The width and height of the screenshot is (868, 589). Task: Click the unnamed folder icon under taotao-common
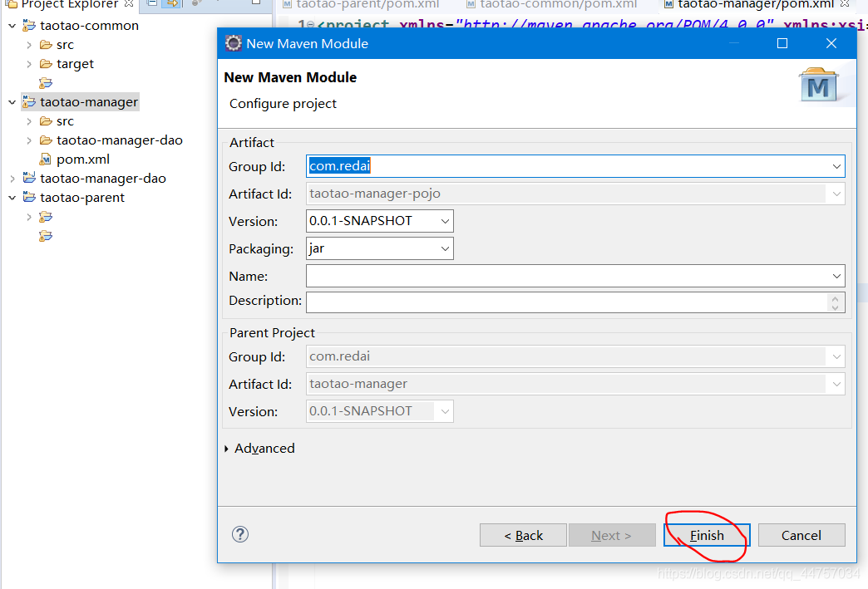pos(46,83)
